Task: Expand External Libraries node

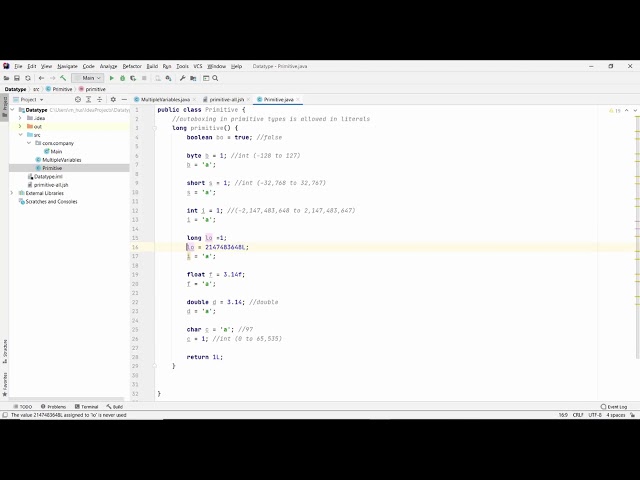Action: click(x=13, y=193)
